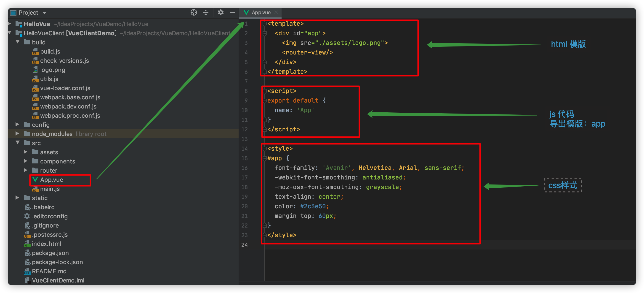The image size is (644, 293).
Task: Select the assets folder label
Action: 49,152
